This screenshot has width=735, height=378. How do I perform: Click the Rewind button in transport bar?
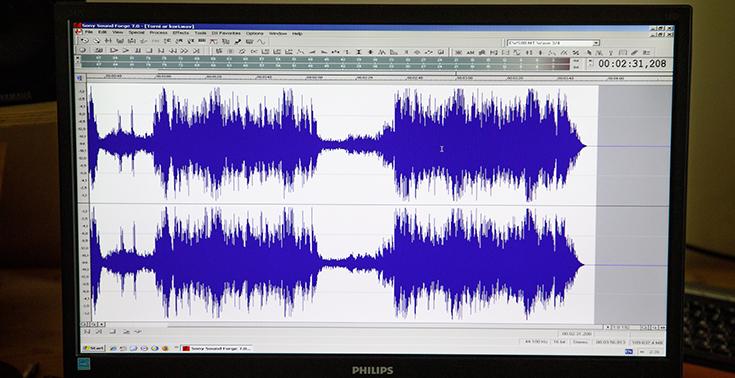(172, 50)
